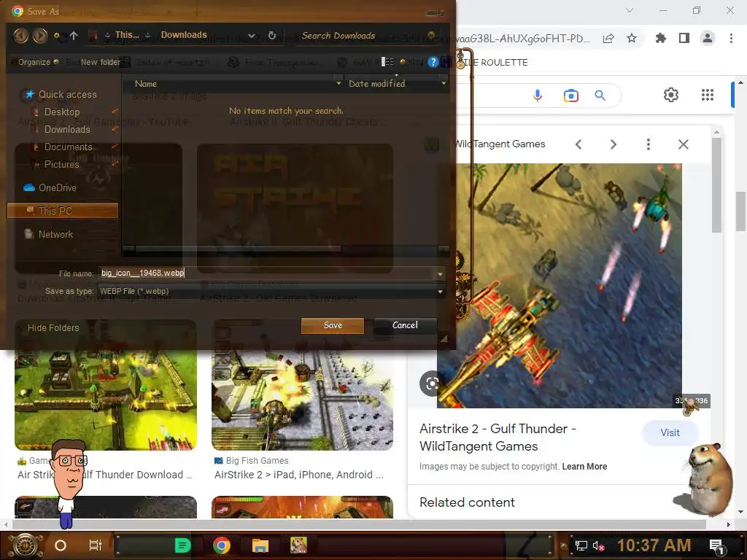Click Visit button for WildTangent Games

[670, 433]
